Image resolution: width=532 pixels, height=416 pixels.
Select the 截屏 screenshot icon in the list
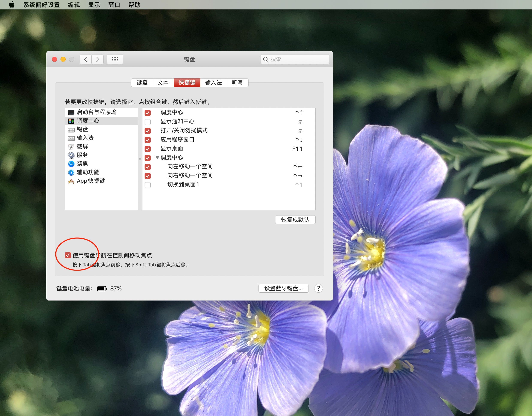point(71,147)
